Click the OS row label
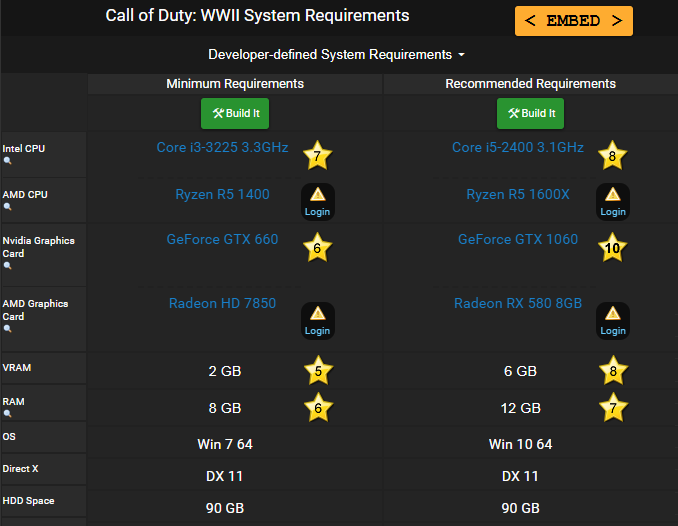This screenshot has height=526, width=678. (x=9, y=436)
